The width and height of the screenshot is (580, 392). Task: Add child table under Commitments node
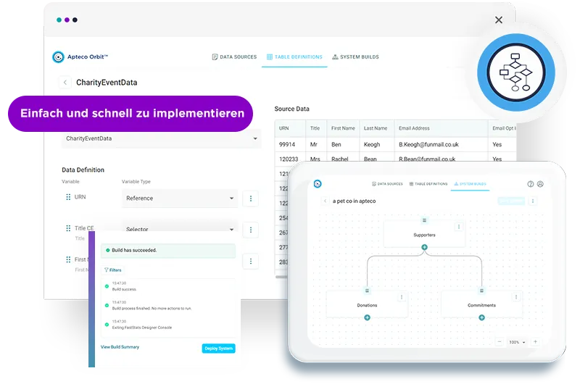(x=481, y=317)
